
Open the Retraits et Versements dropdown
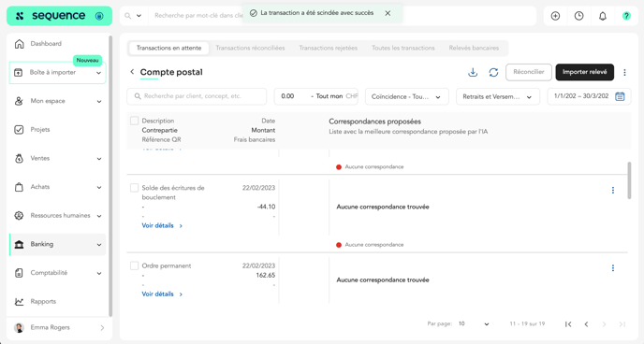[498, 97]
